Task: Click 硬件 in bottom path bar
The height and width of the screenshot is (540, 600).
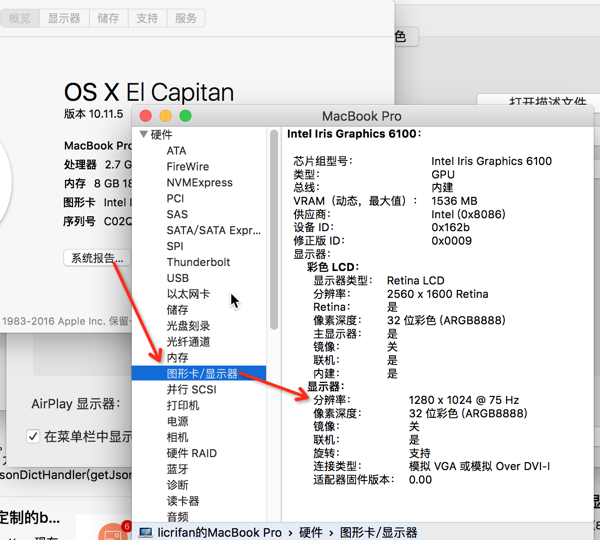Action: [310, 532]
